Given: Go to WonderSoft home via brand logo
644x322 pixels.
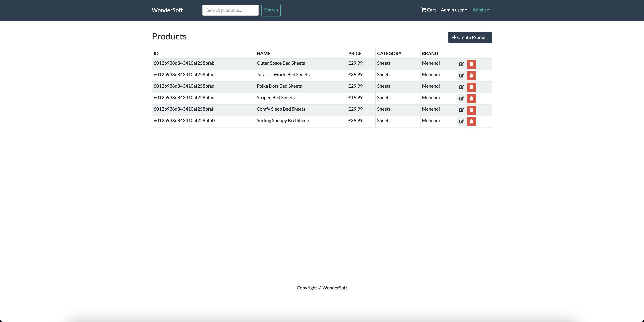Looking at the screenshot, I should [x=167, y=10].
